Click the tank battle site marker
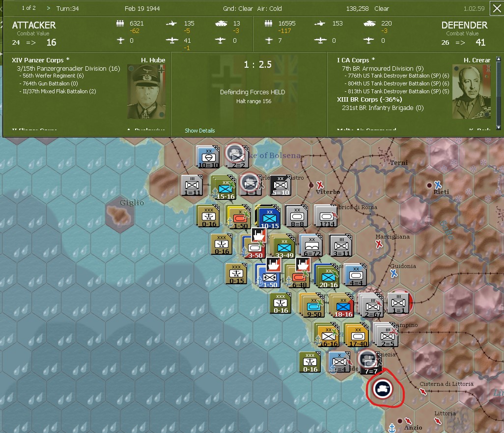 point(383,389)
